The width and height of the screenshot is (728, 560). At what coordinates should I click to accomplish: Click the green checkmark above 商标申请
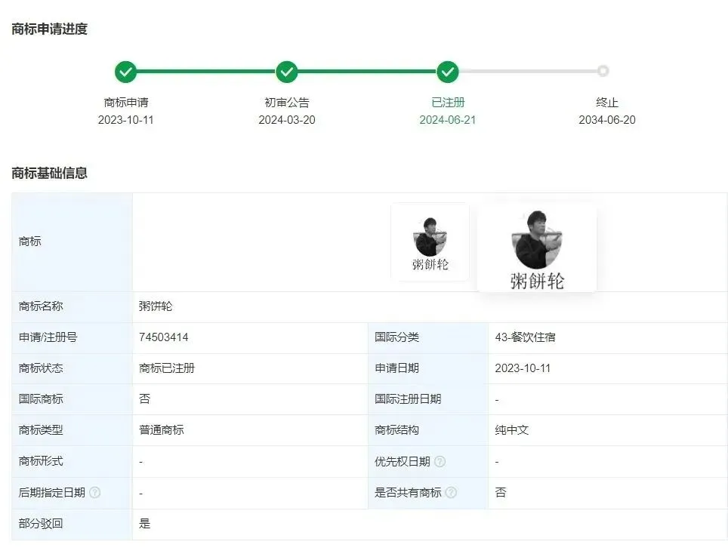(x=126, y=72)
